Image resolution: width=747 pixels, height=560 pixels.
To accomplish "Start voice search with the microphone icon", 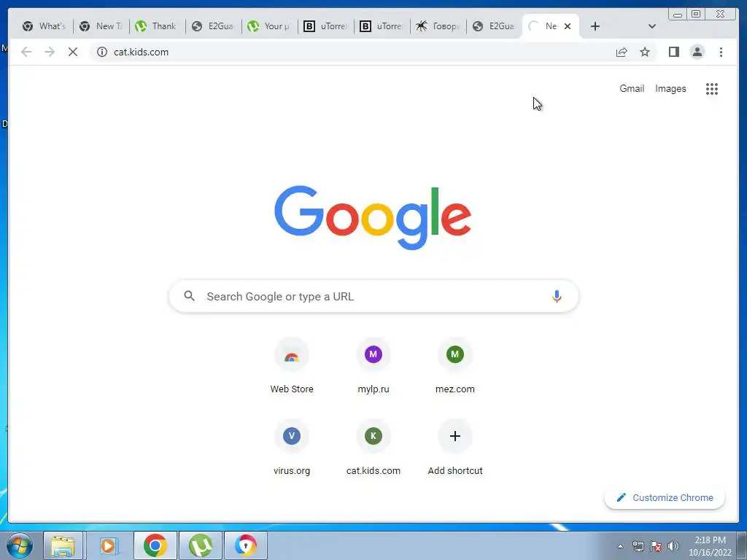I will point(557,296).
